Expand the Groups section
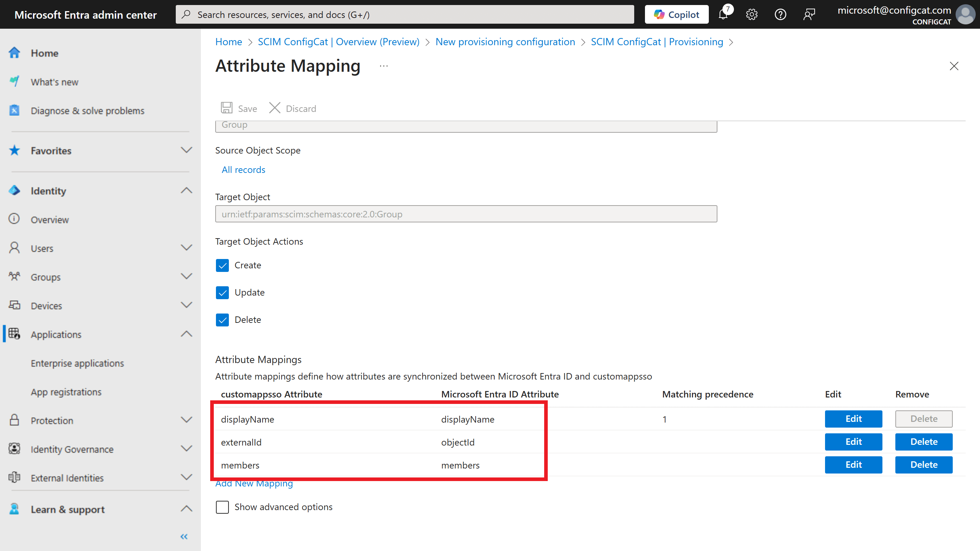980x551 pixels. [186, 277]
